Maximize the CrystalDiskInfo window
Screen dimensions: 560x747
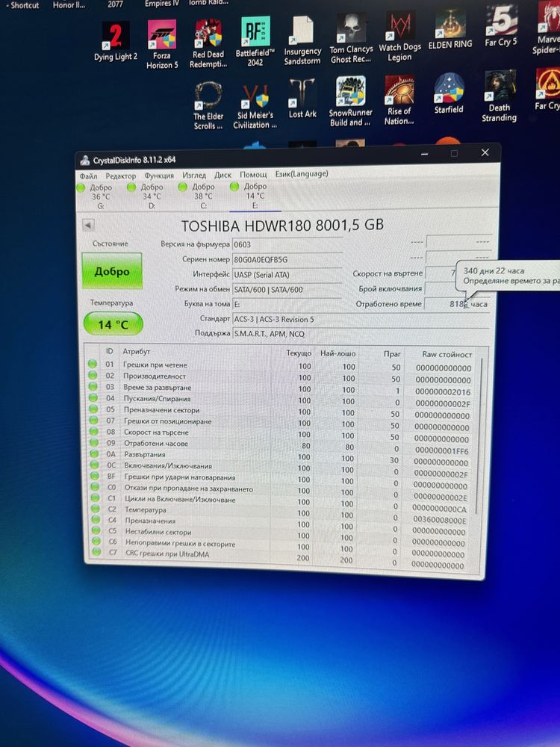[454, 153]
